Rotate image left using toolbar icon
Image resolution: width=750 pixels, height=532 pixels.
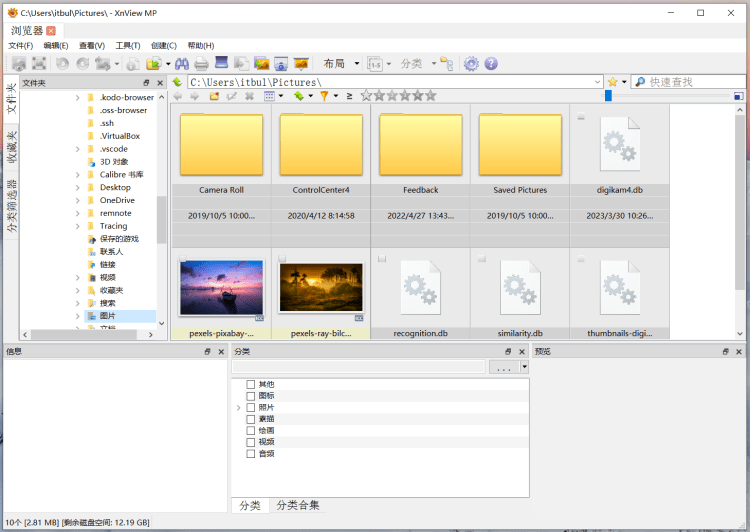[x=62, y=64]
